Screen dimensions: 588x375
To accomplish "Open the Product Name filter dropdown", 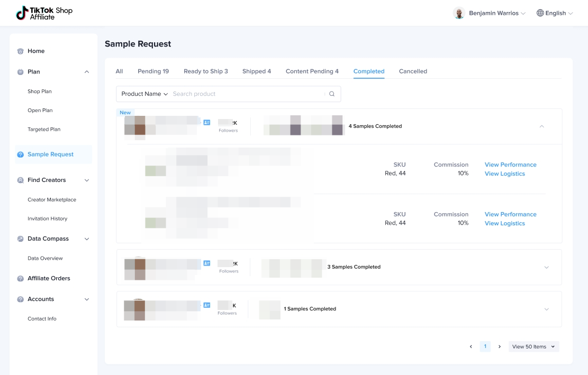I will [x=144, y=94].
